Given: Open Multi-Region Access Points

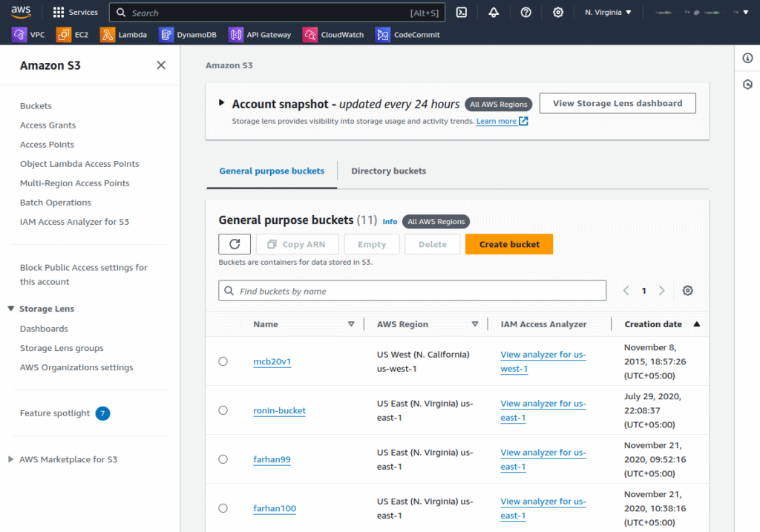Looking at the screenshot, I should point(75,183).
